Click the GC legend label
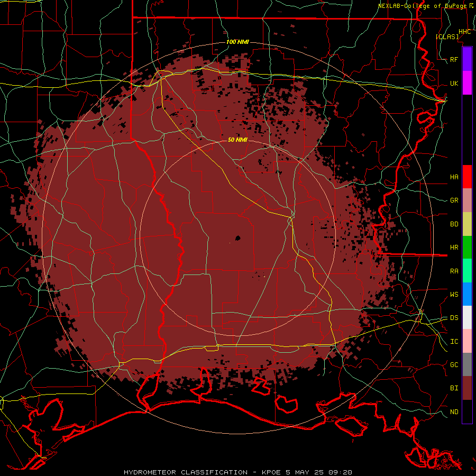The width and height of the screenshot is (476, 476). (x=454, y=365)
